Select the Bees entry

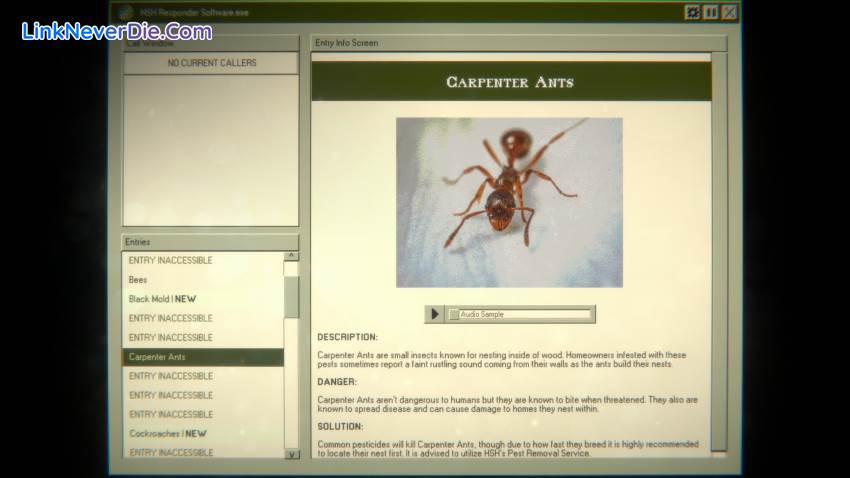click(138, 280)
